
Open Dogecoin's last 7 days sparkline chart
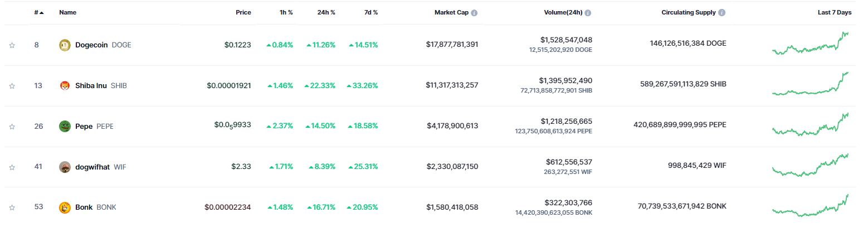click(811, 44)
